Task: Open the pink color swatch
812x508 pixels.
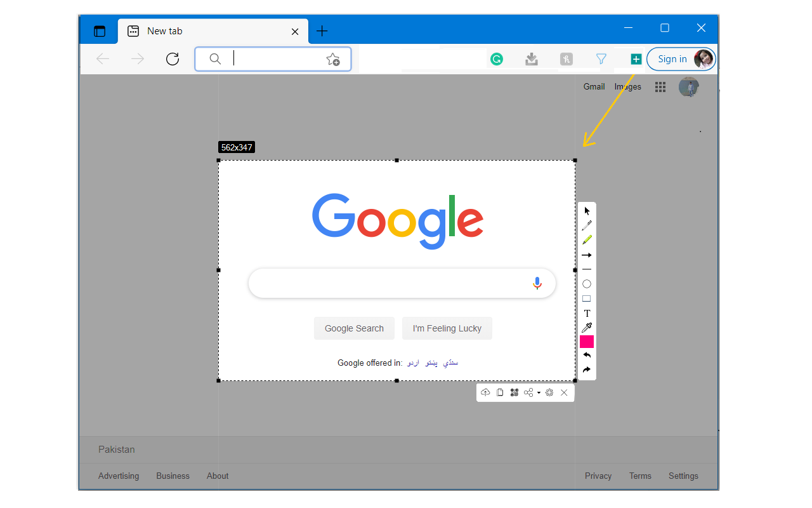Action: pyautogui.click(x=587, y=342)
